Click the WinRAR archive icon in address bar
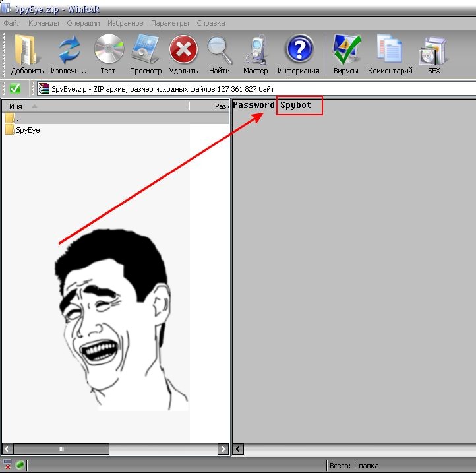 click(44, 88)
